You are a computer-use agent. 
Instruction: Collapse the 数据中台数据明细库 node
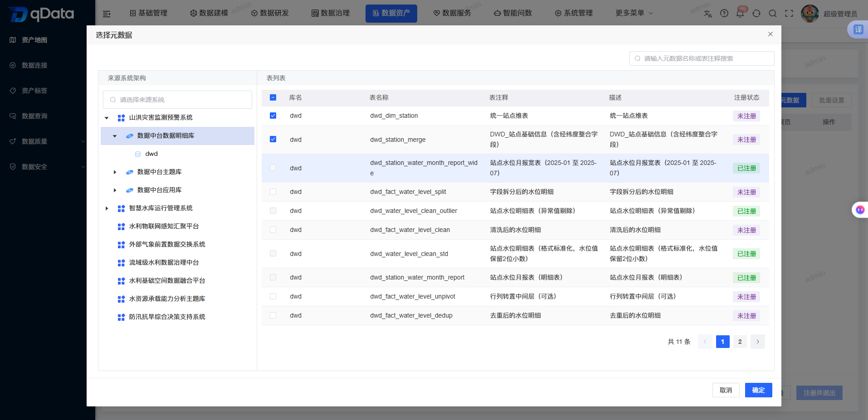tap(115, 136)
